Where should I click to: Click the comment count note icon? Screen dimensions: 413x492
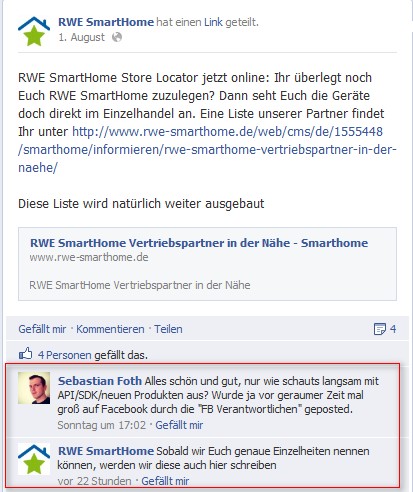pos(380,329)
